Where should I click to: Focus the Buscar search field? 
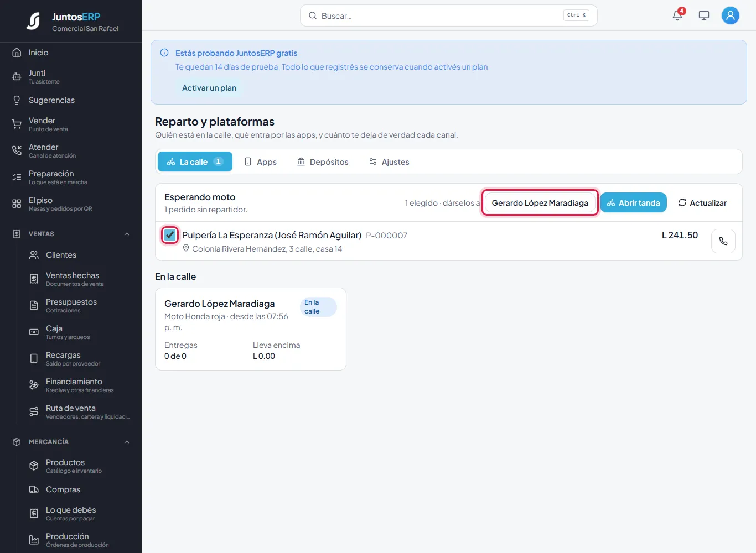449,15
